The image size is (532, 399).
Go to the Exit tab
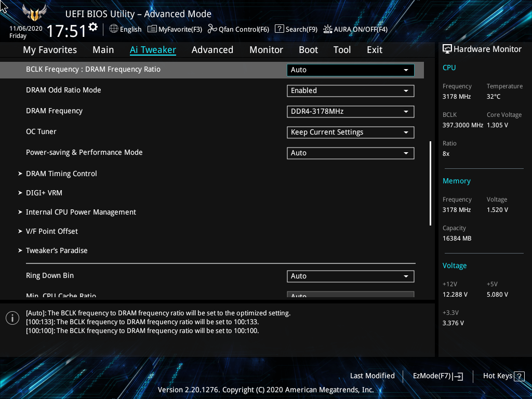tap(375, 50)
